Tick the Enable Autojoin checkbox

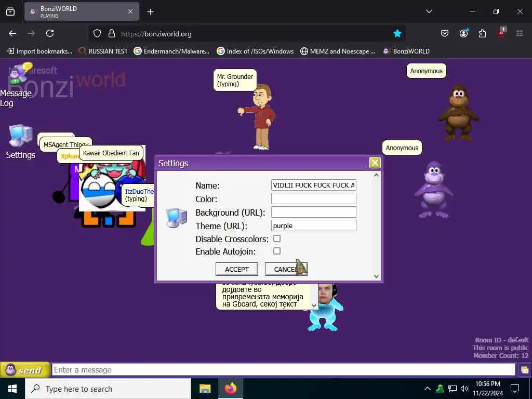pyautogui.click(x=277, y=251)
